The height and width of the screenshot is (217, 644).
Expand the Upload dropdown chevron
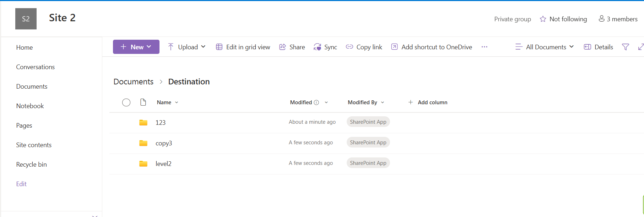[x=203, y=47]
